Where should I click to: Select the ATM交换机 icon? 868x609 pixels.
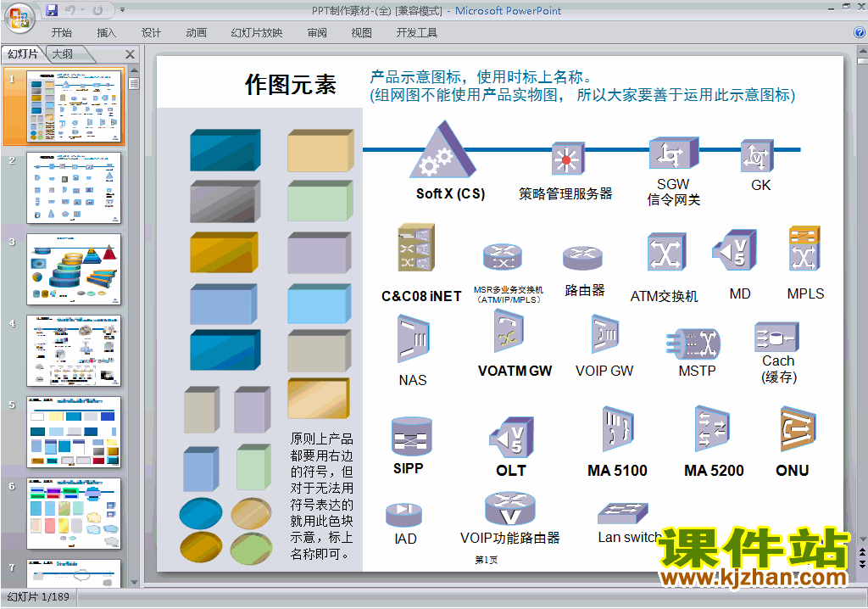coord(666,253)
